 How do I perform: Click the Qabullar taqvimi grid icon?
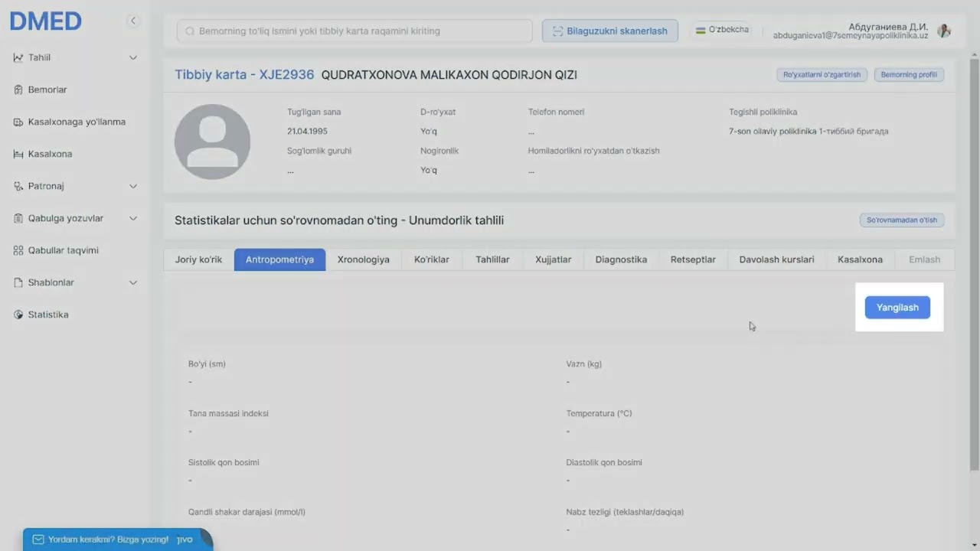pyautogui.click(x=18, y=250)
